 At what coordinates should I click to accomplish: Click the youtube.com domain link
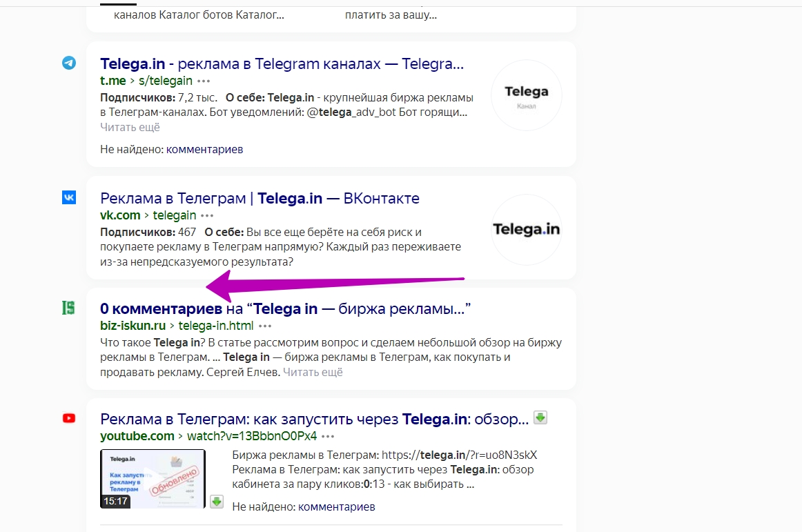137,436
